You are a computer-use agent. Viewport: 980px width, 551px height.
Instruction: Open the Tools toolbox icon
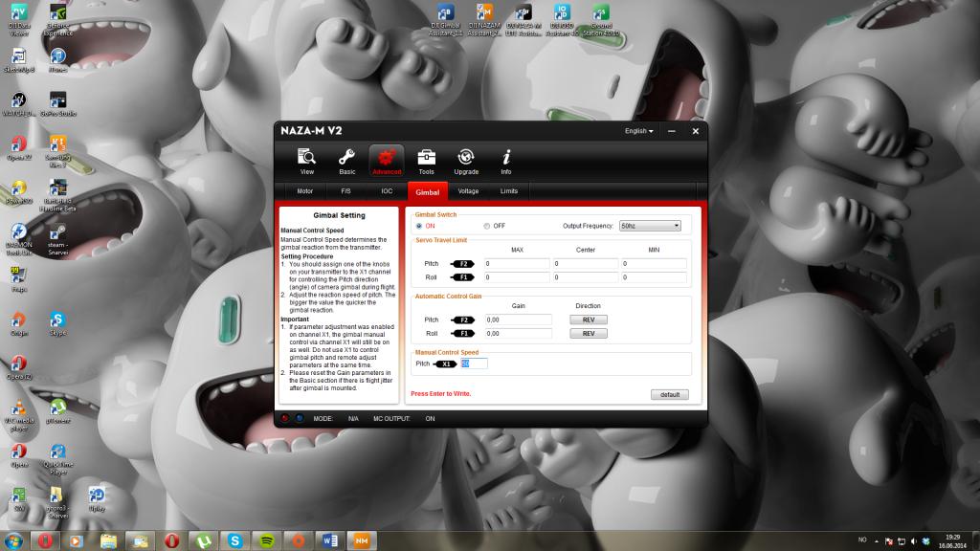(426, 160)
